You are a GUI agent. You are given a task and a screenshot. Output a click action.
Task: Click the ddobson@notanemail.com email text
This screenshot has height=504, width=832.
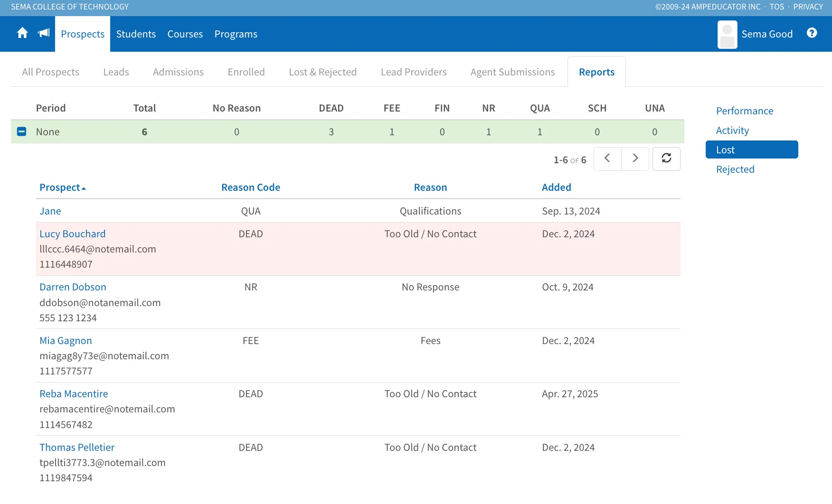click(100, 303)
